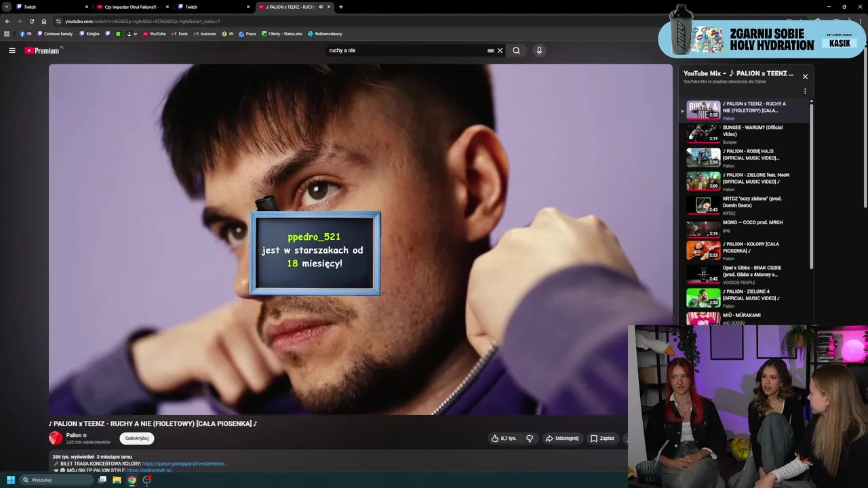This screenshot has height=488, width=868.
Task: Open Chrome from the taskbar
Action: pos(132,480)
